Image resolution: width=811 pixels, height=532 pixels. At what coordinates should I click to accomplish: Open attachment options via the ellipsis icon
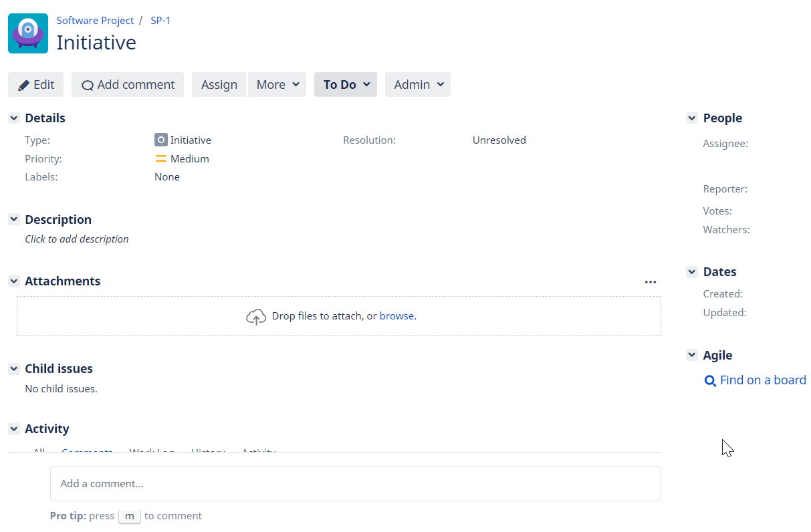coord(651,281)
